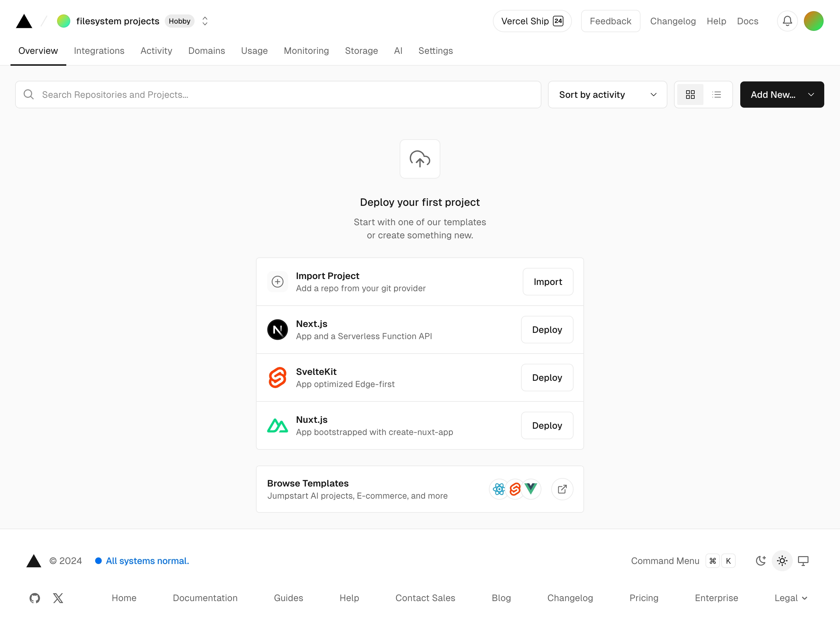Click the Import button
This screenshot has width=840, height=629.
(x=548, y=281)
